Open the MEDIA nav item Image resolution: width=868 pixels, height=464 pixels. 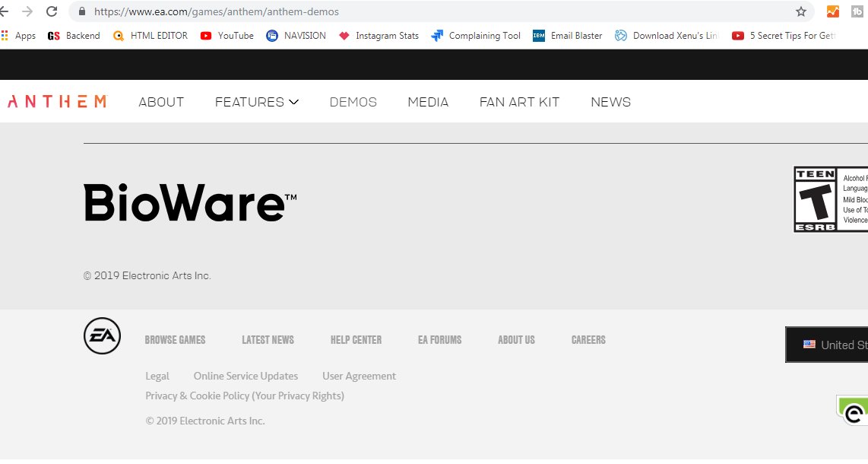point(428,102)
